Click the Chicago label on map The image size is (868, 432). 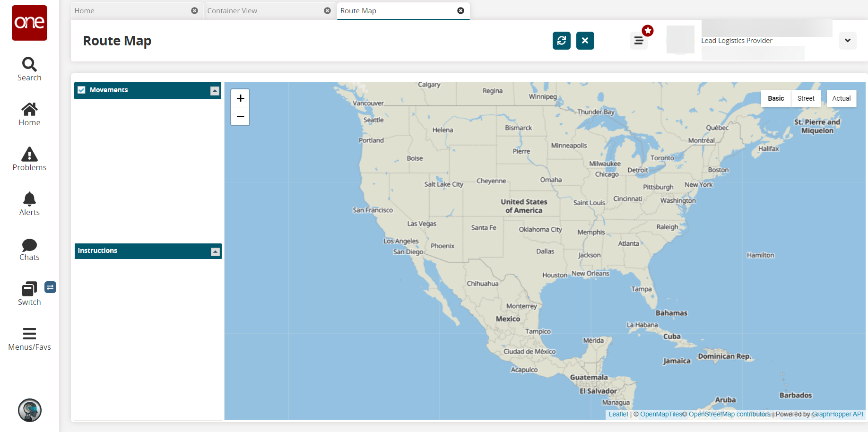point(607,174)
